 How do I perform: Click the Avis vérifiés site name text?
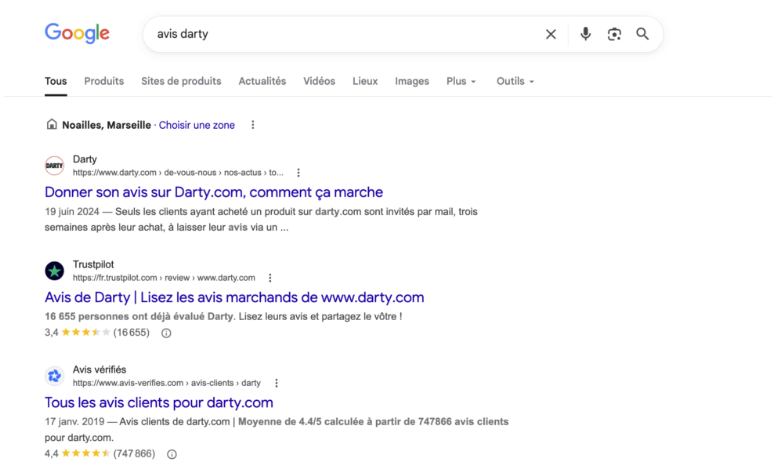[99, 370]
